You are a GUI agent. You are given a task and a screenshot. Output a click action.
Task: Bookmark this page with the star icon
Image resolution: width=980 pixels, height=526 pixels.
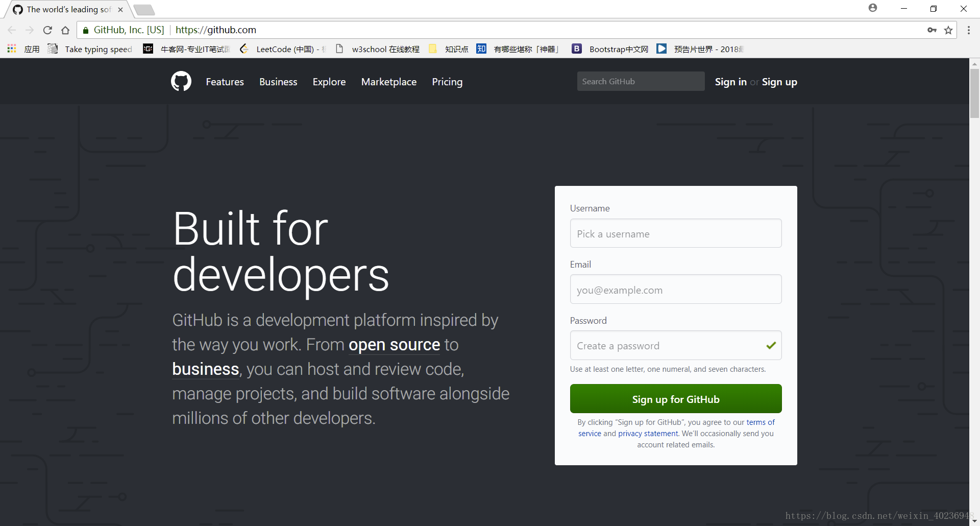click(948, 30)
